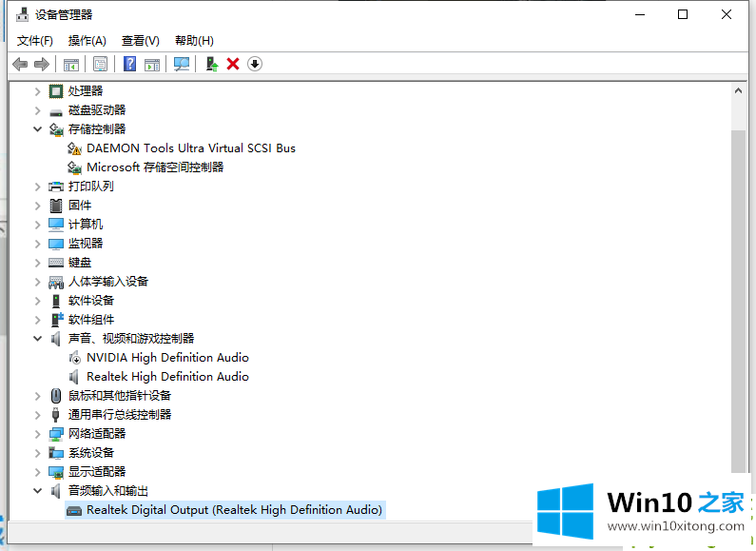Click the NVIDIA High Definition Audio disabled speaker icon
Screen dimensions: 756x551
point(74,358)
